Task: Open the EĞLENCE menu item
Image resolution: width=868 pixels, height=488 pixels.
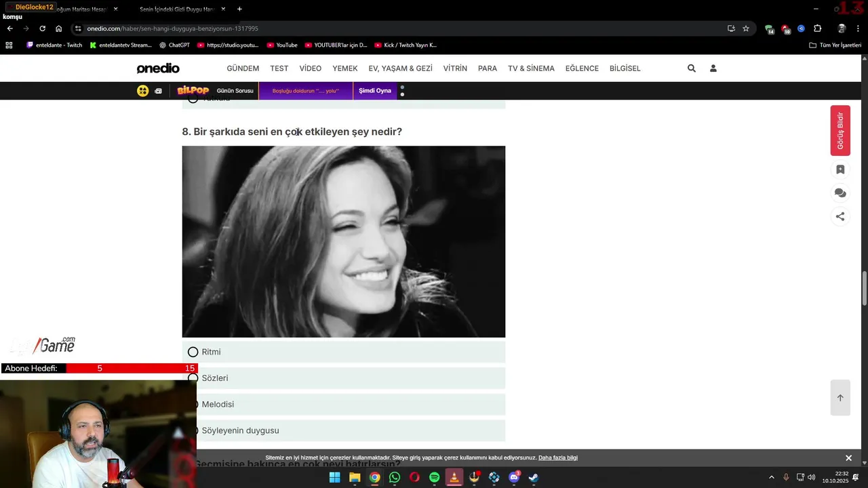Action: [x=582, y=68]
